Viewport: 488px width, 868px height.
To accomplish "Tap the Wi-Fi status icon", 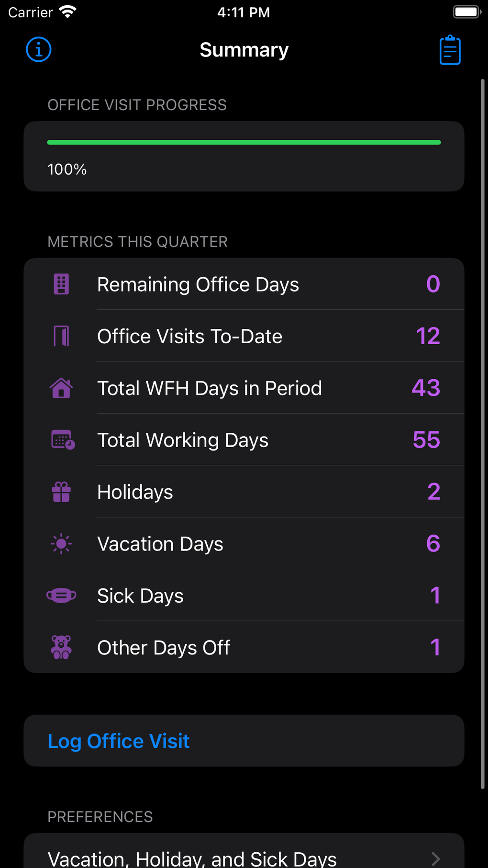I will (67, 12).
